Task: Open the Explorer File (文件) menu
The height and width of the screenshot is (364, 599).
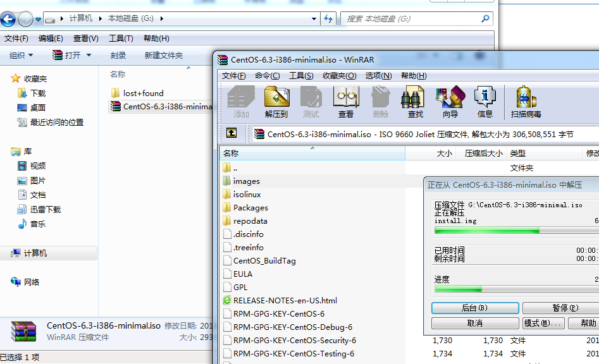Action: 16,39
